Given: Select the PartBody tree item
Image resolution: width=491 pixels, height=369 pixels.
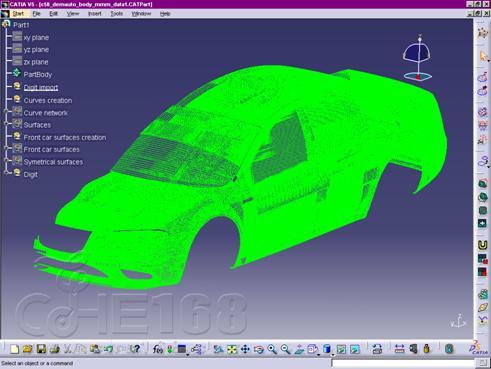Looking at the screenshot, I should point(38,75).
